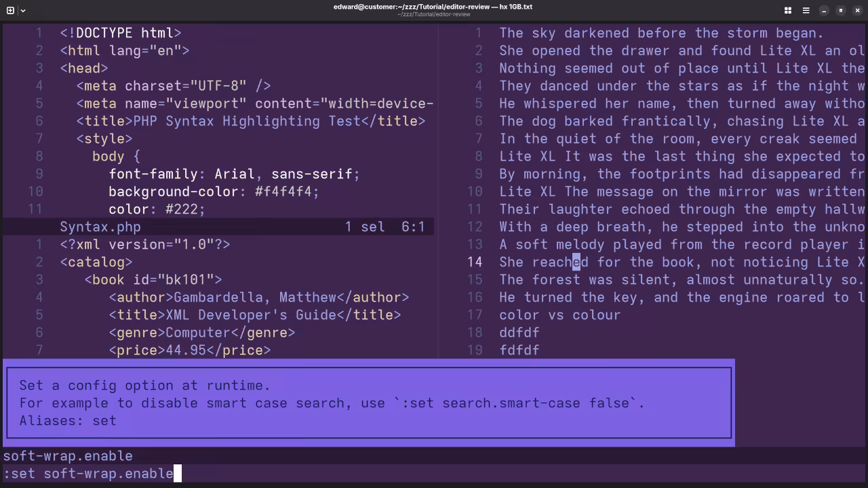Click the 6:1 cursor position indicator
Image resolution: width=868 pixels, height=488 pixels.
tap(414, 226)
